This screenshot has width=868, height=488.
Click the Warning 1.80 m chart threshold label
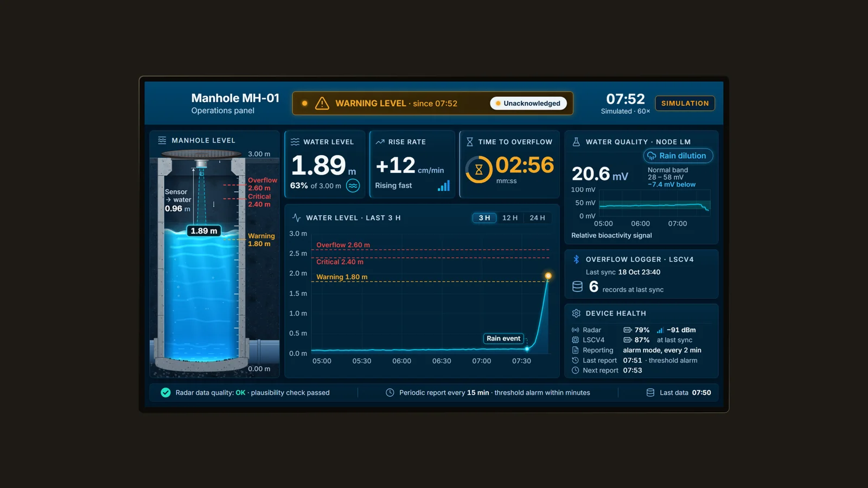tap(342, 277)
